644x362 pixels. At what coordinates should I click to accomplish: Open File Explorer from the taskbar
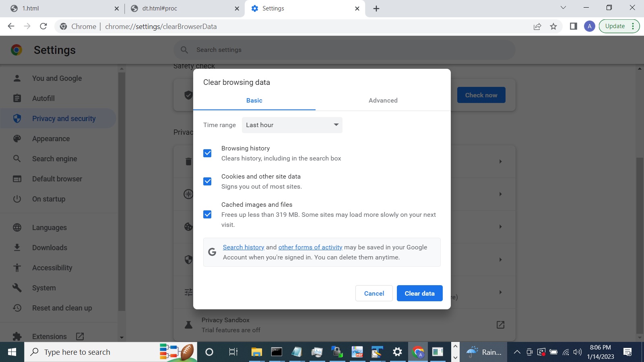pyautogui.click(x=256, y=352)
